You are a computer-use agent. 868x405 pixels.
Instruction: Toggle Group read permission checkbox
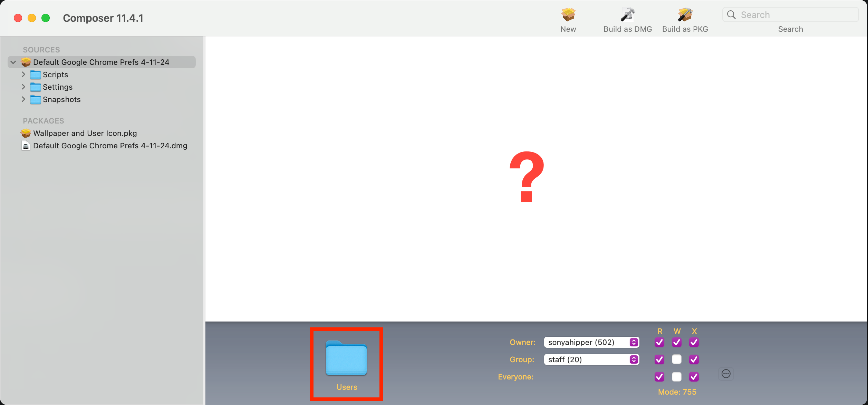pyautogui.click(x=659, y=359)
